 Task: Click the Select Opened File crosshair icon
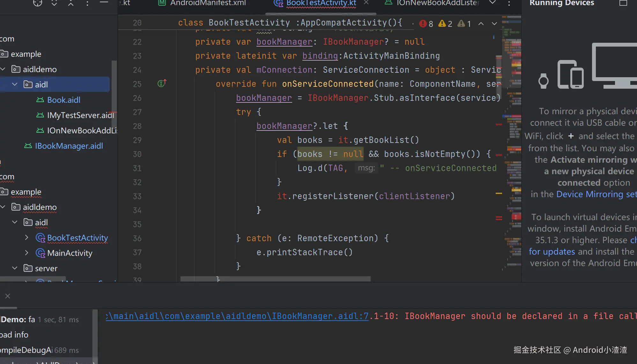(37, 3)
